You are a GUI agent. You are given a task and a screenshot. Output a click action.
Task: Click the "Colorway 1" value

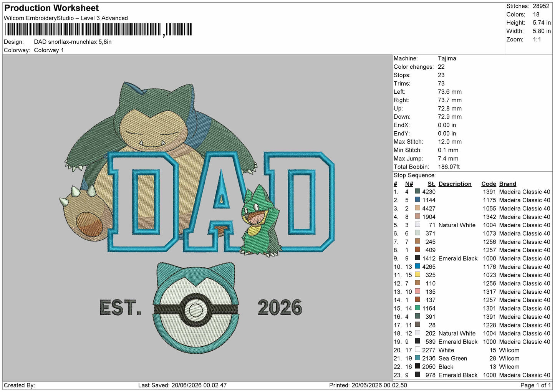point(49,50)
